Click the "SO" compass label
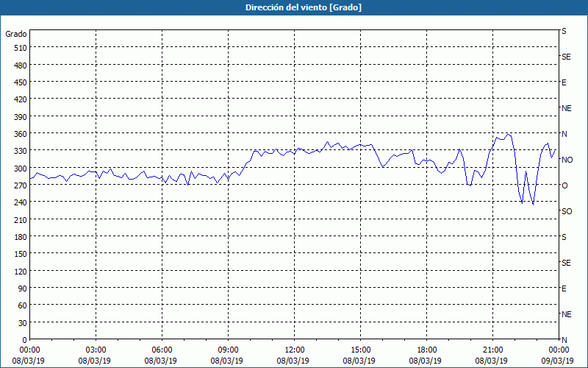Viewport: 588px width, 368px height. tap(567, 211)
